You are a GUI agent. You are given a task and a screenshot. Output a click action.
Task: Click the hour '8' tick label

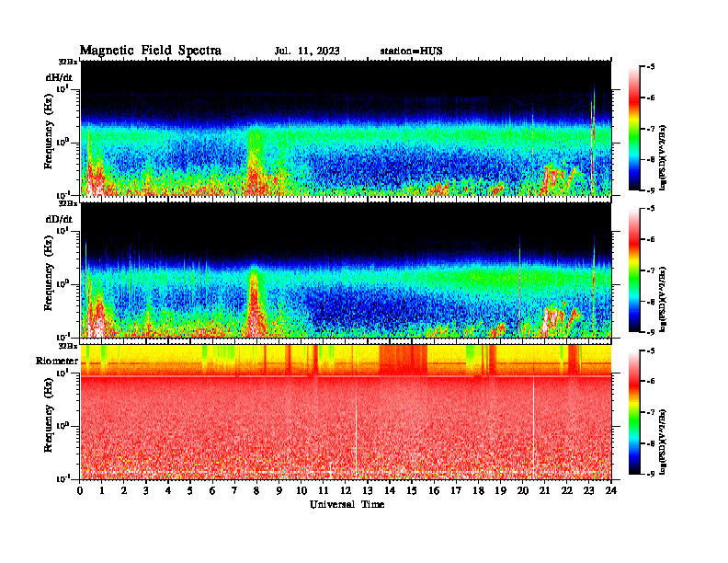point(256,490)
